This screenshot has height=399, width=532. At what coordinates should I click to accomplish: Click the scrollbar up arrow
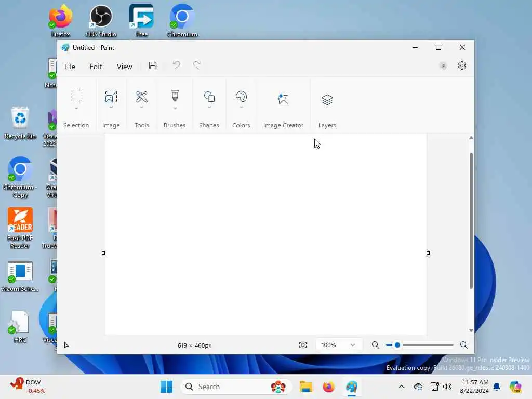[x=471, y=138]
